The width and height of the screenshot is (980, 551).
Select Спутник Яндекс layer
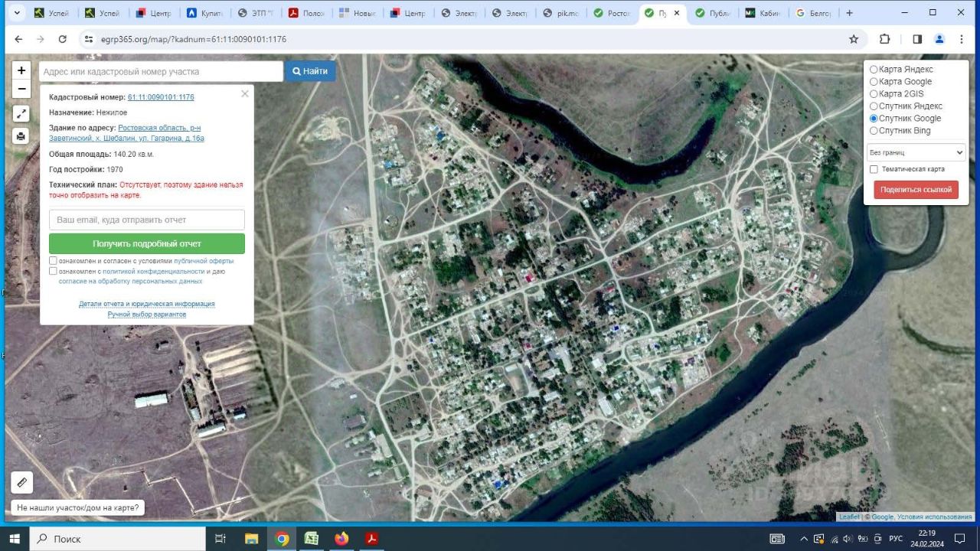(874, 106)
